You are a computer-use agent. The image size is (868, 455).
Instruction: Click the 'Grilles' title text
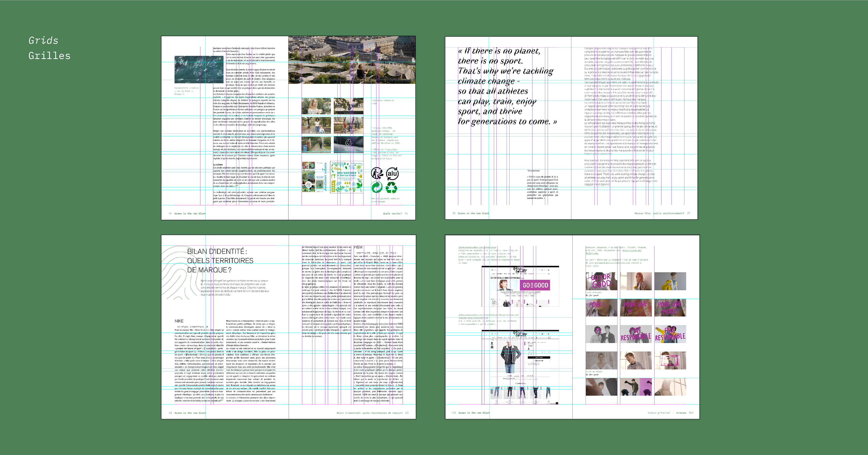coord(50,56)
